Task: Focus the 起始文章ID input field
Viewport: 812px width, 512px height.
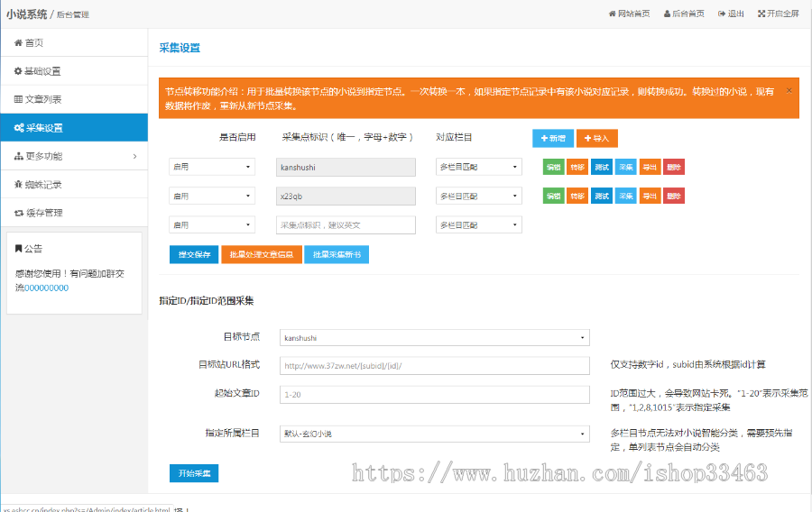Action: 435,394
